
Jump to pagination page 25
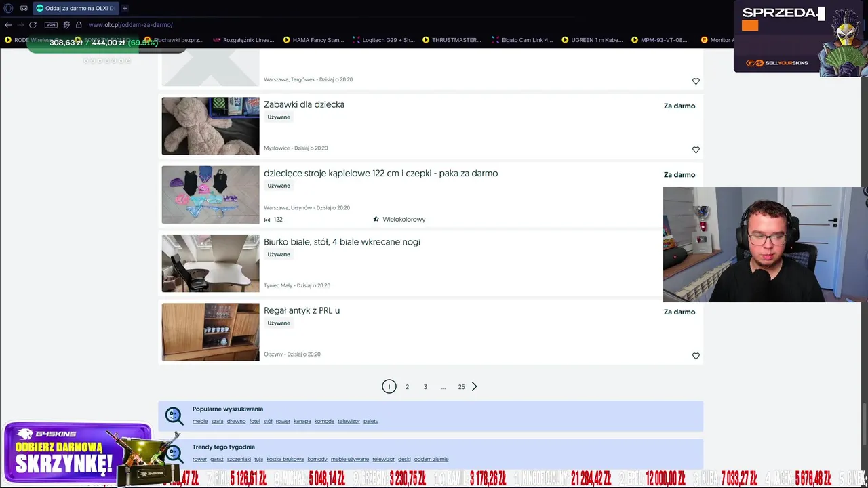click(461, 387)
